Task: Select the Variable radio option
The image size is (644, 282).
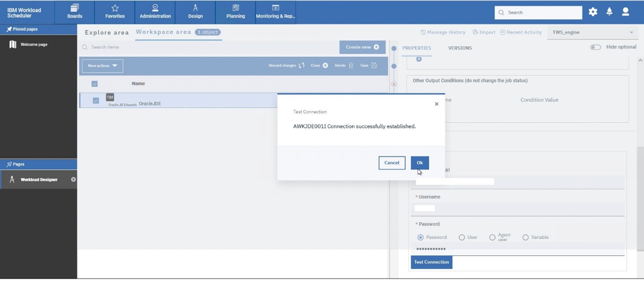Action: tap(526, 237)
